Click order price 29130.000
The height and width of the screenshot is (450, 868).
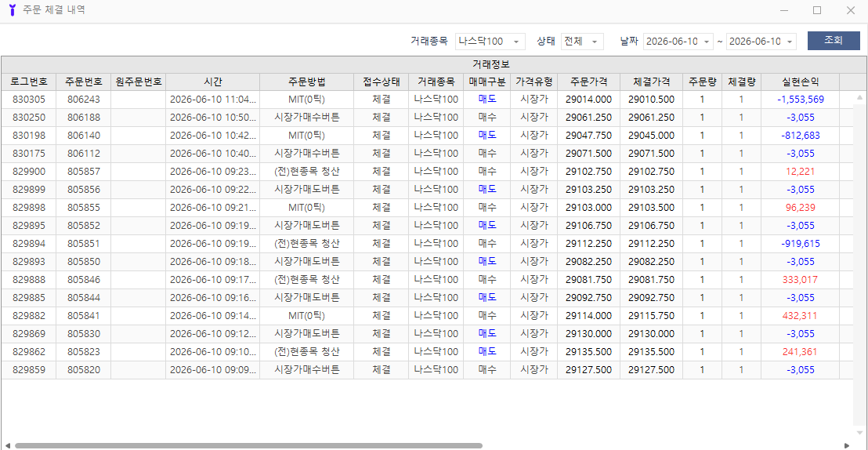pyautogui.click(x=588, y=334)
